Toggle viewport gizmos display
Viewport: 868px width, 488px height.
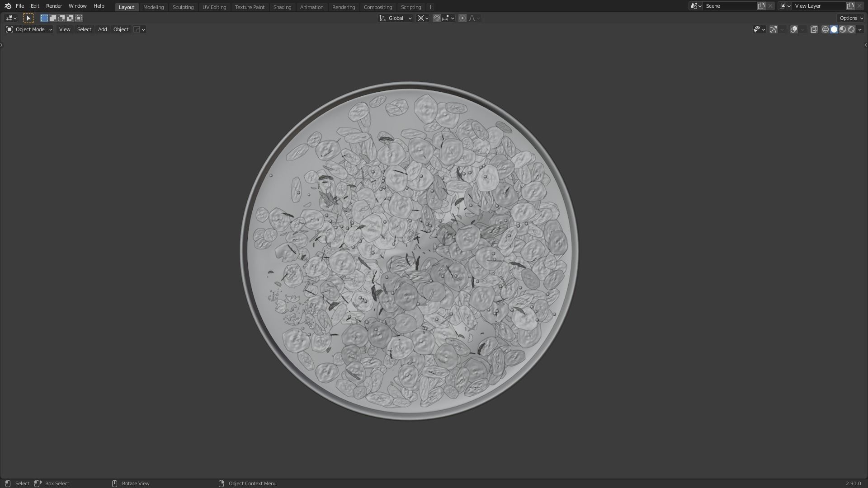[x=774, y=29]
